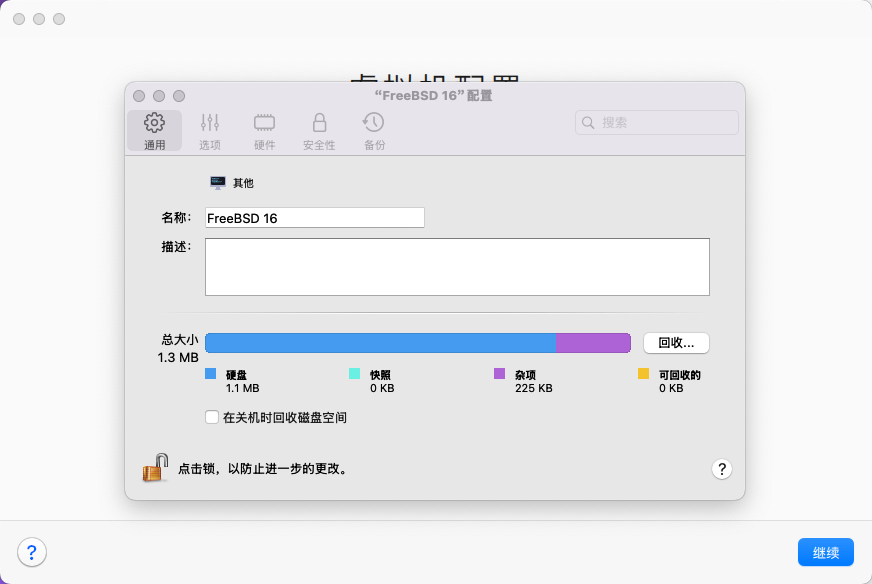The image size is (872, 584).
Task: Open help in the outer wizard window
Action: tap(32, 552)
